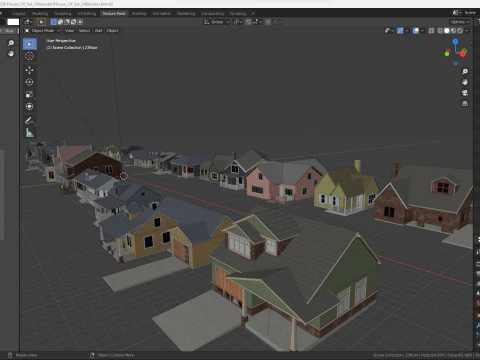Open the Object Mode dropdown
This screenshot has height=360, width=480.
42,31
